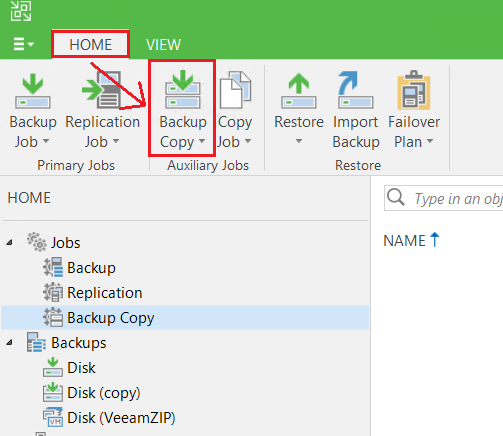Sort by the NAME column header
The height and width of the screenshot is (436, 503).
404,240
